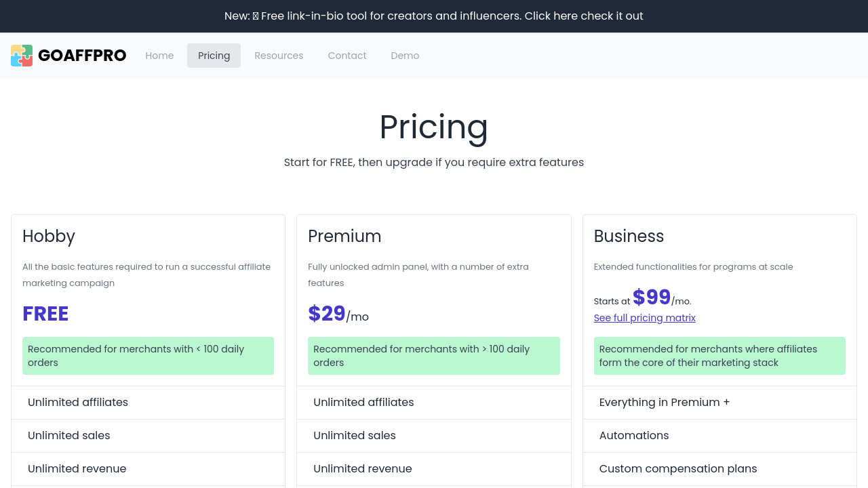Viewport: 868px width, 488px height.
Task: Open the 'See full pricing matrix' link
Action: pyautogui.click(x=644, y=318)
